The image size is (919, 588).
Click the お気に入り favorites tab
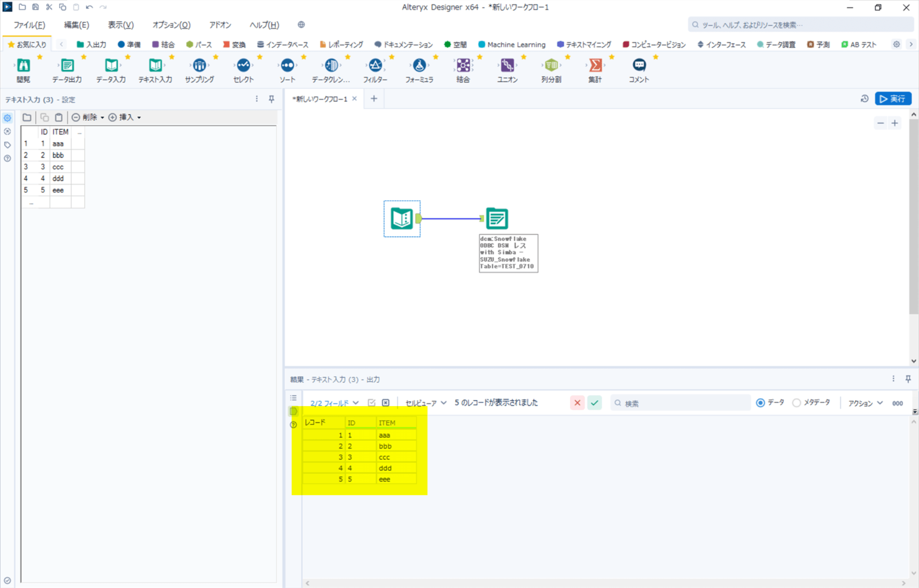(x=27, y=45)
